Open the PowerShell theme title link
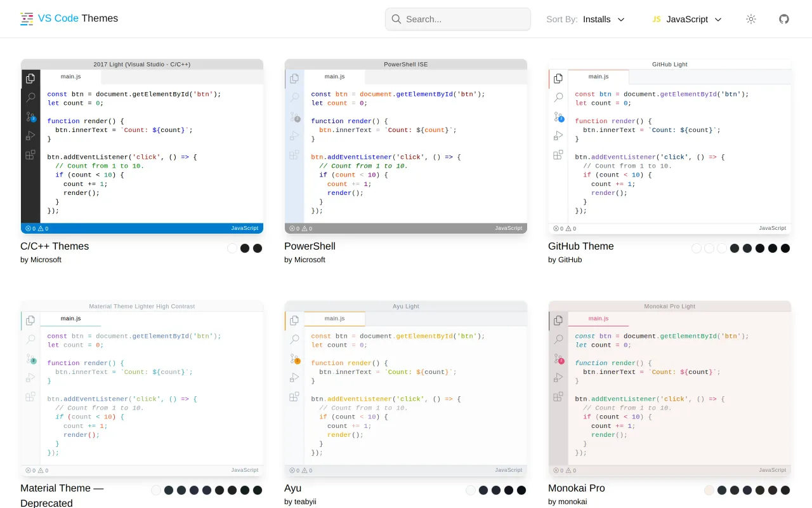This screenshot has height=508, width=812. (x=310, y=246)
